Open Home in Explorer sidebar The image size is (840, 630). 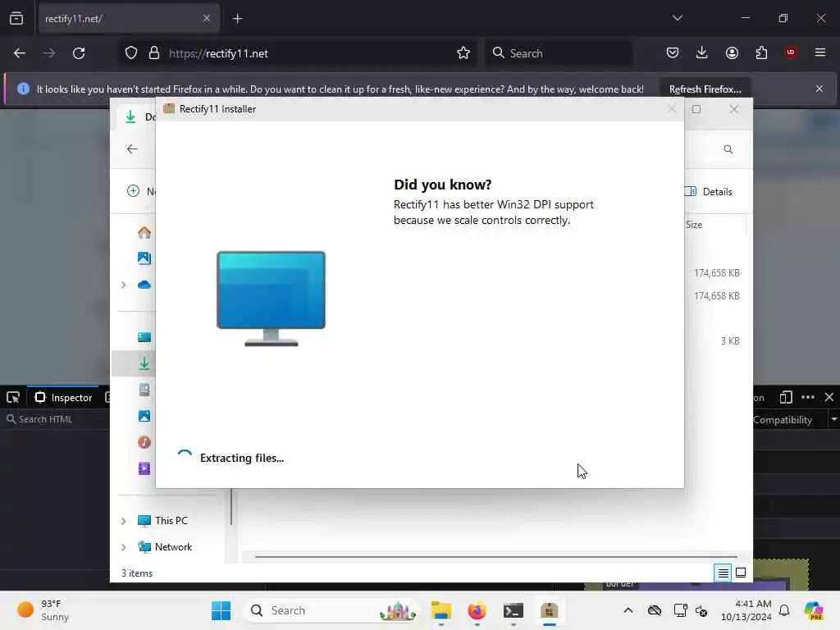pos(144,233)
